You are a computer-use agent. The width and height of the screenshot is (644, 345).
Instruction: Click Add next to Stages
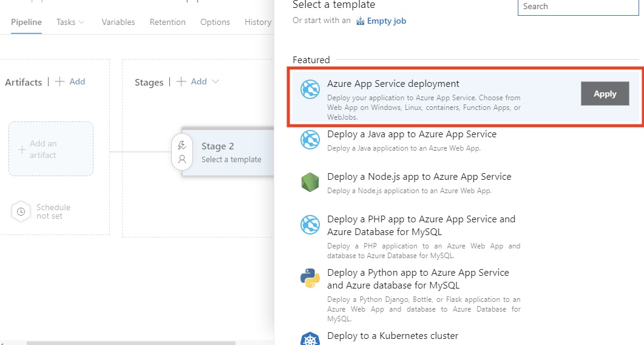coord(199,81)
